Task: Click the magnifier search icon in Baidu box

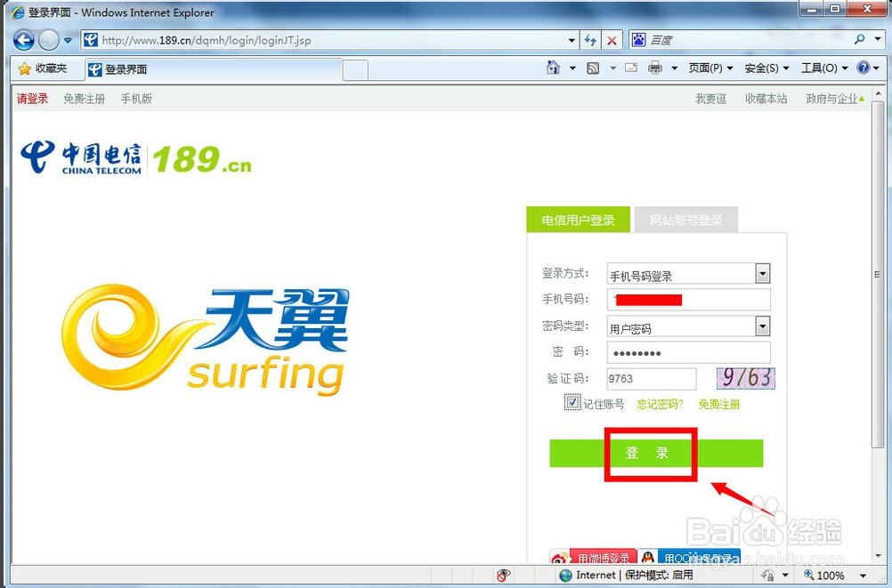Action: point(859,40)
